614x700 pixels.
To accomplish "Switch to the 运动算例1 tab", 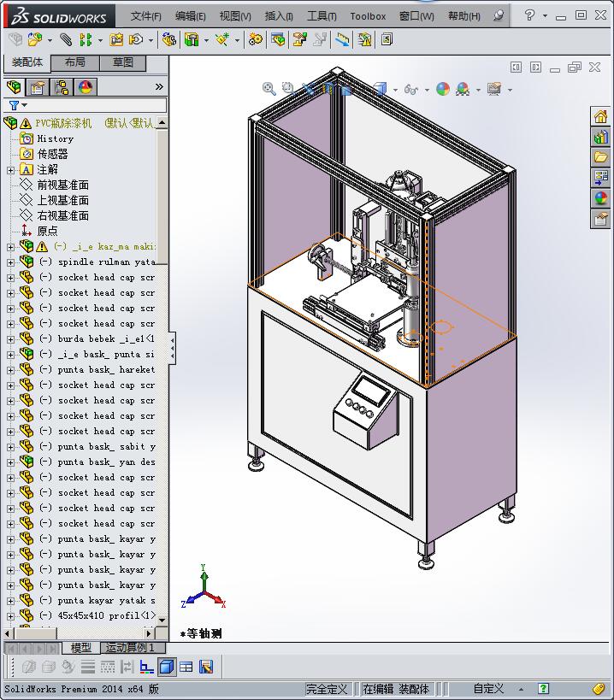I will tap(133, 648).
